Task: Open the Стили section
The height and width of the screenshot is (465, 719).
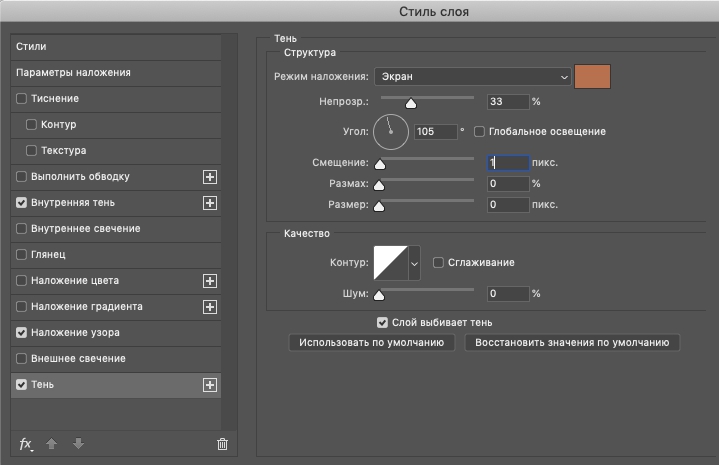Action: (x=116, y=47)
